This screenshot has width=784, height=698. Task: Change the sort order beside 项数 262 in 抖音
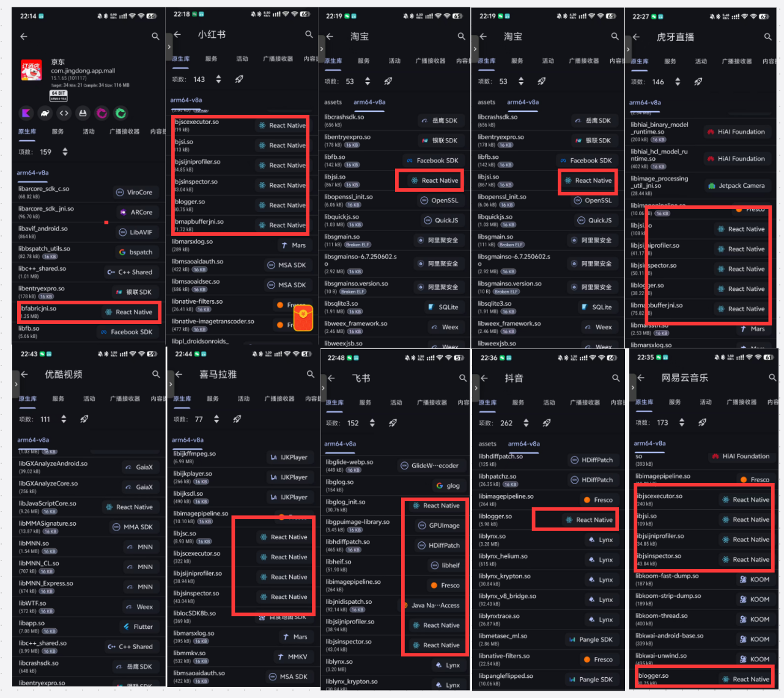coord(525,423)
